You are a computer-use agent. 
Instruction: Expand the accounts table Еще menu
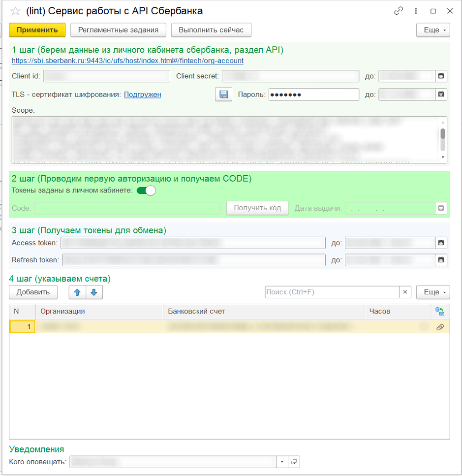tap(433, 292)
